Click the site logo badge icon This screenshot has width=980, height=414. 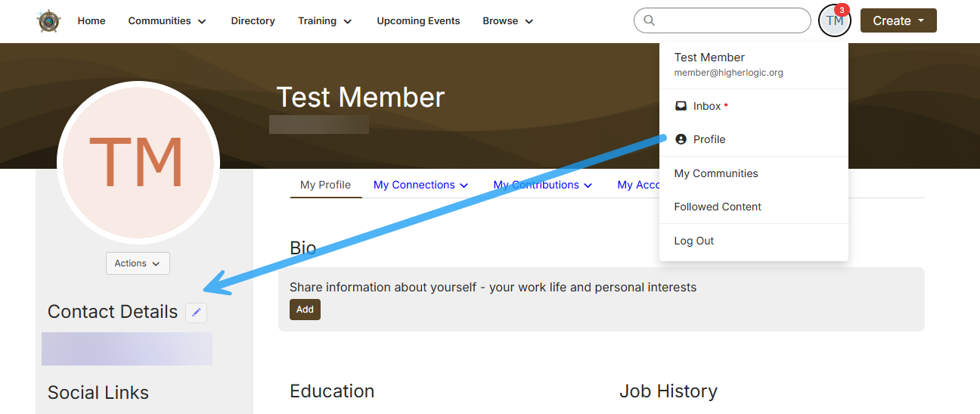coord(49,21)
